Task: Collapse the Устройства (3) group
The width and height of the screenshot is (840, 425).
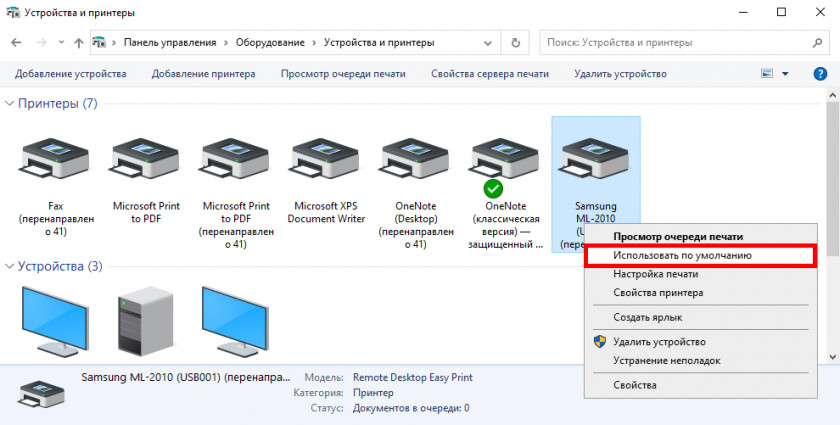Action: pos(10,267)
